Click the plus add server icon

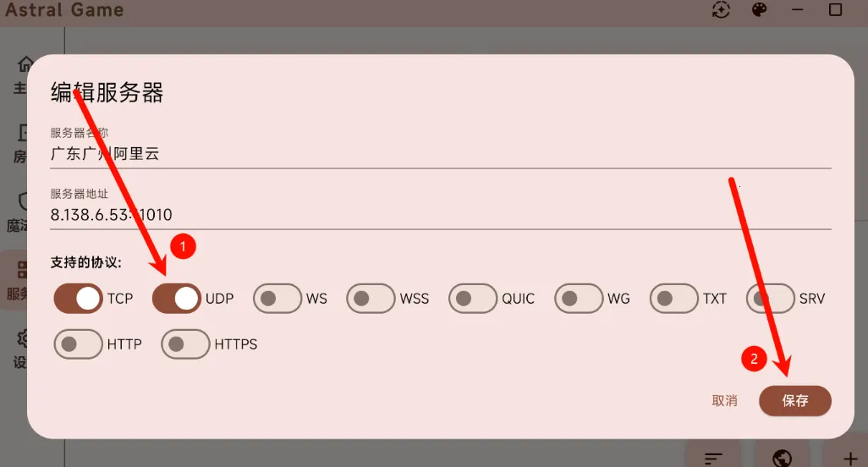point(850,458)
